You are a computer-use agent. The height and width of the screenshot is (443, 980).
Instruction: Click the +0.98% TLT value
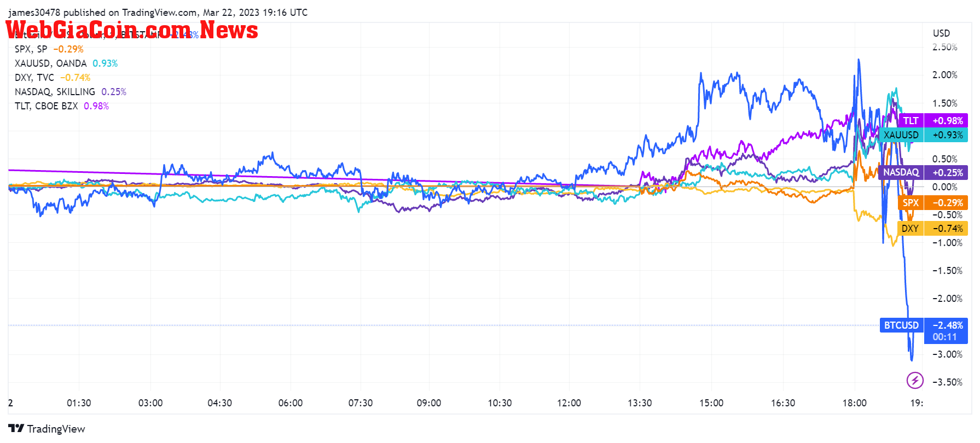[946, 121]
